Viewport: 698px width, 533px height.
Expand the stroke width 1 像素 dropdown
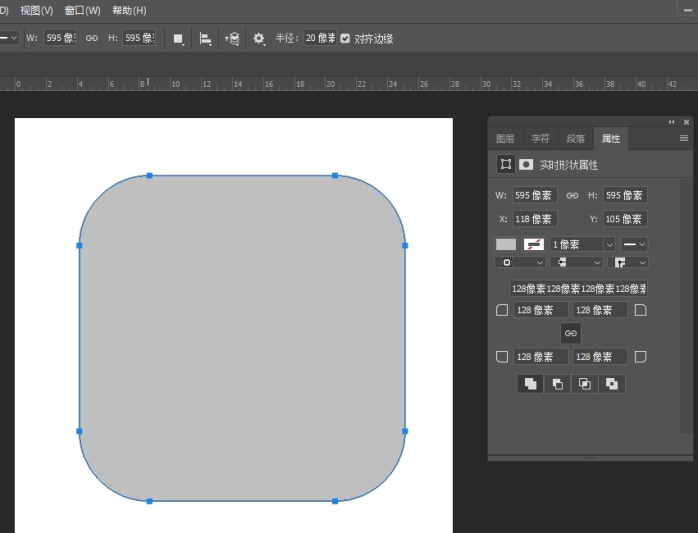pyautogui.click(x=609, y=244)
